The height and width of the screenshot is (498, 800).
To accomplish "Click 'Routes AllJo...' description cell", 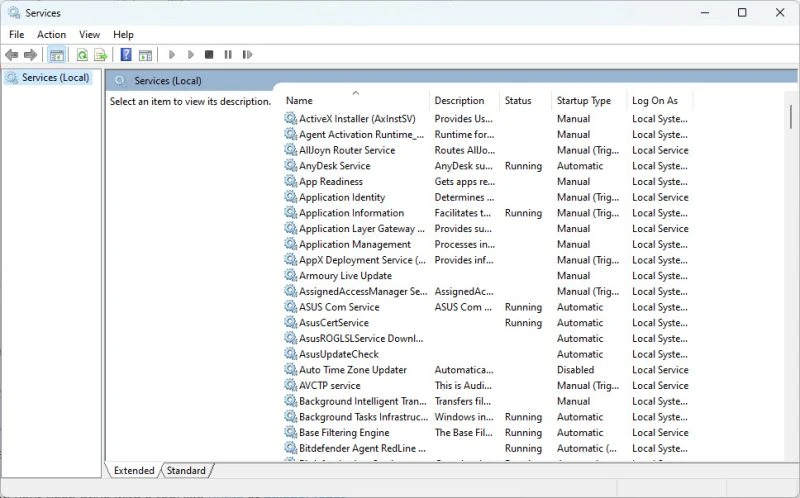I will point(464,150).
